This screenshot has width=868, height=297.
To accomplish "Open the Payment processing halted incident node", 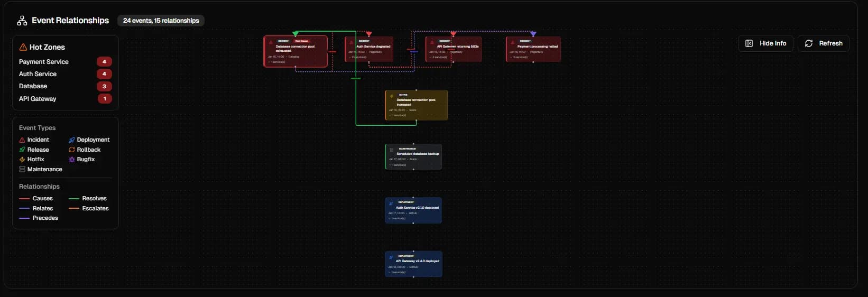I will (x=533, y=49).
